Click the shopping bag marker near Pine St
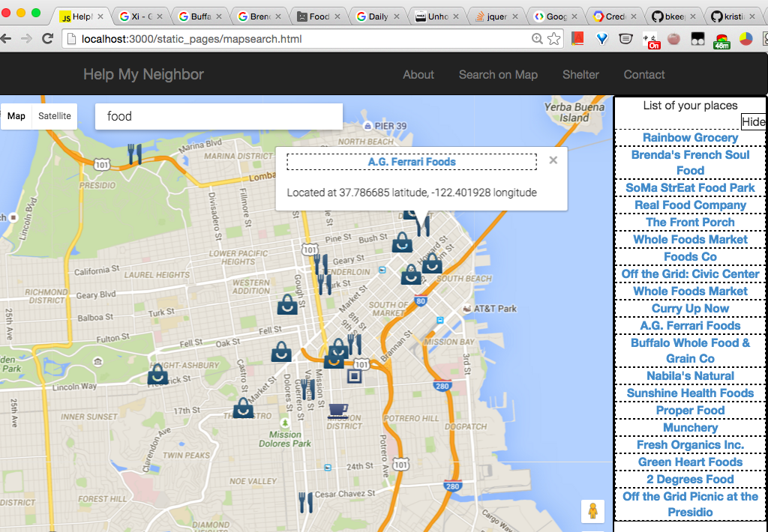This screenshot has height=532, width=768. [x=402, y=242]
